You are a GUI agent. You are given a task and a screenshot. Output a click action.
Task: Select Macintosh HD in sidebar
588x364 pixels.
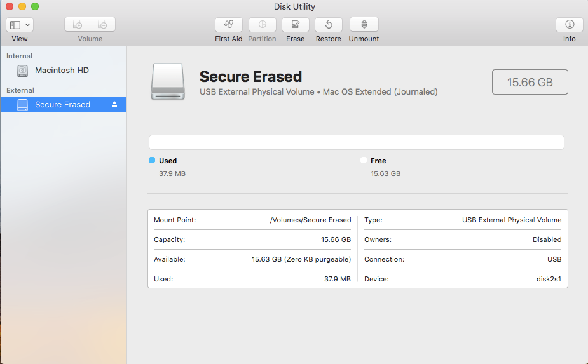pyautogui.click(x=64, y=71)
